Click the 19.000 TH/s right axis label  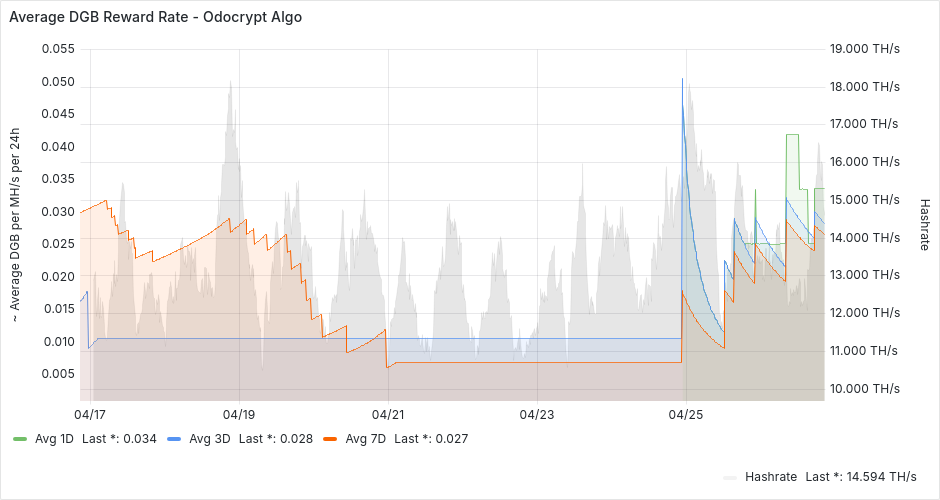pos(865,49)
